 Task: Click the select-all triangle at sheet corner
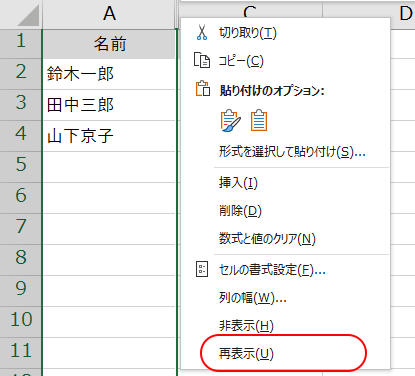pos(28,15)
